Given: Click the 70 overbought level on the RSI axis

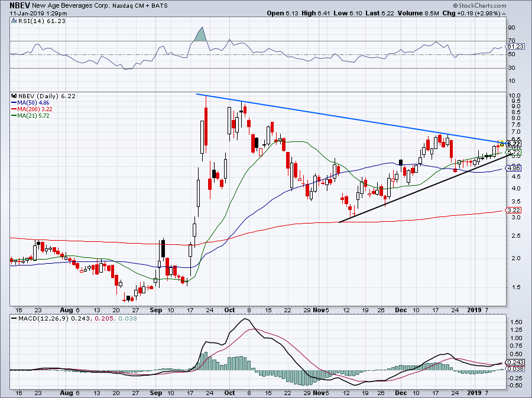Looking at the screenshot, I should pyautogui.click(x=511, y=41).
